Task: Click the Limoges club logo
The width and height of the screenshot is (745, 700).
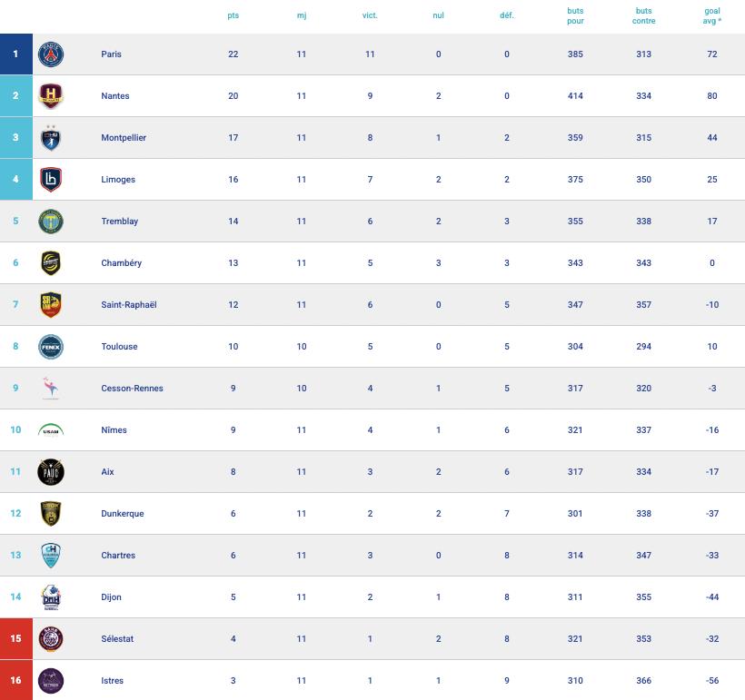Action: click(51, 180)
